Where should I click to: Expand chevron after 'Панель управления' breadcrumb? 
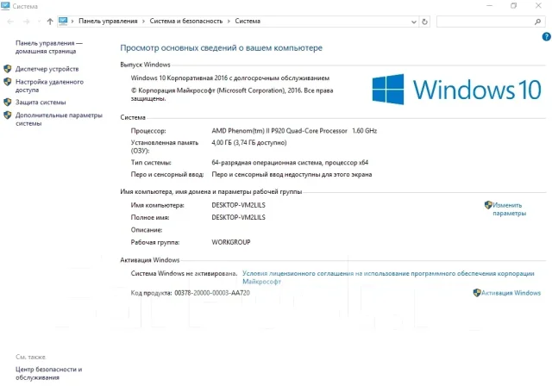click(x=144, y=22)
